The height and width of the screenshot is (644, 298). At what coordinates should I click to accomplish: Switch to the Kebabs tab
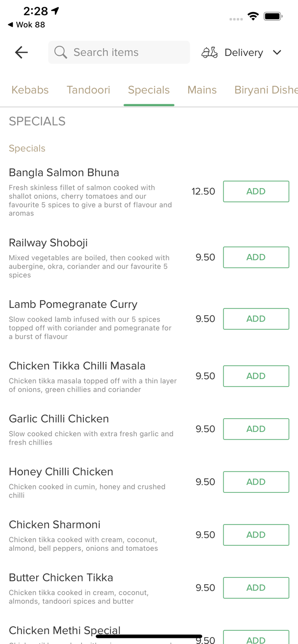coord(30,90)
